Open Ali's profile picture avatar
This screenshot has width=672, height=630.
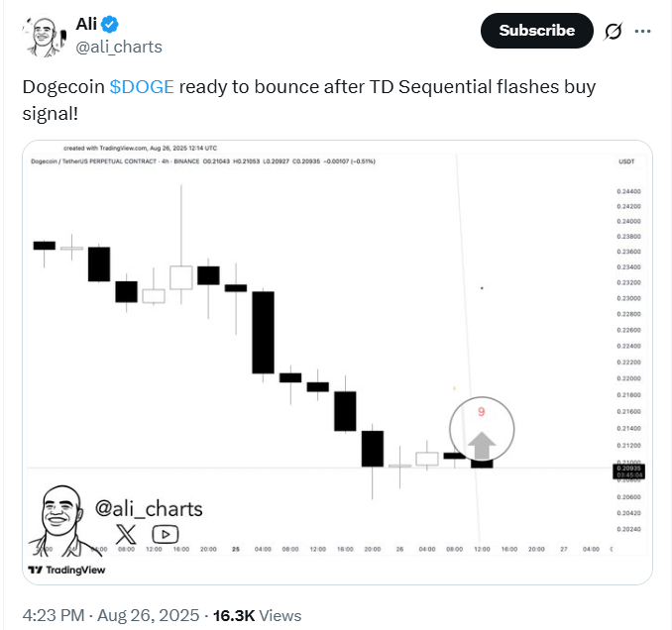(43, 35)
